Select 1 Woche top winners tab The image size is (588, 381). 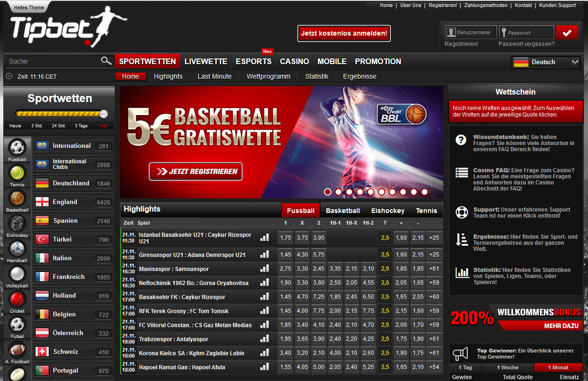pos(508,367)
